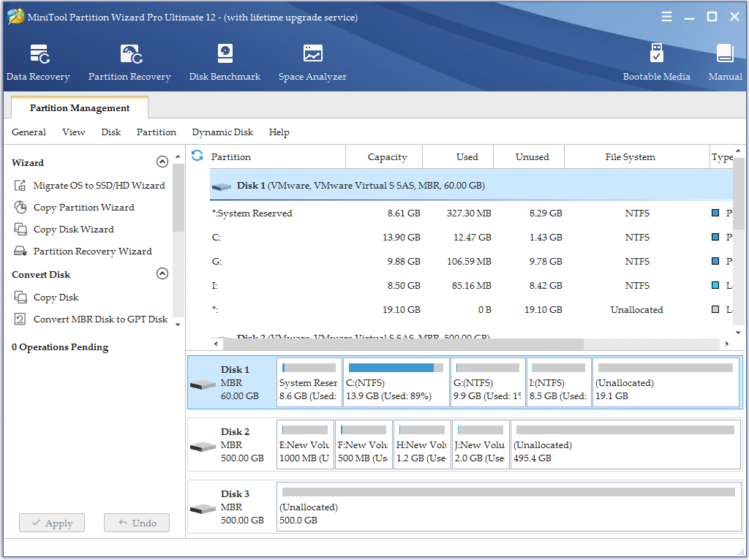Click the Convert MBR Disk to GPT Disk icon
The width and height of the screenshot is (749, 560).
point(20,319)
